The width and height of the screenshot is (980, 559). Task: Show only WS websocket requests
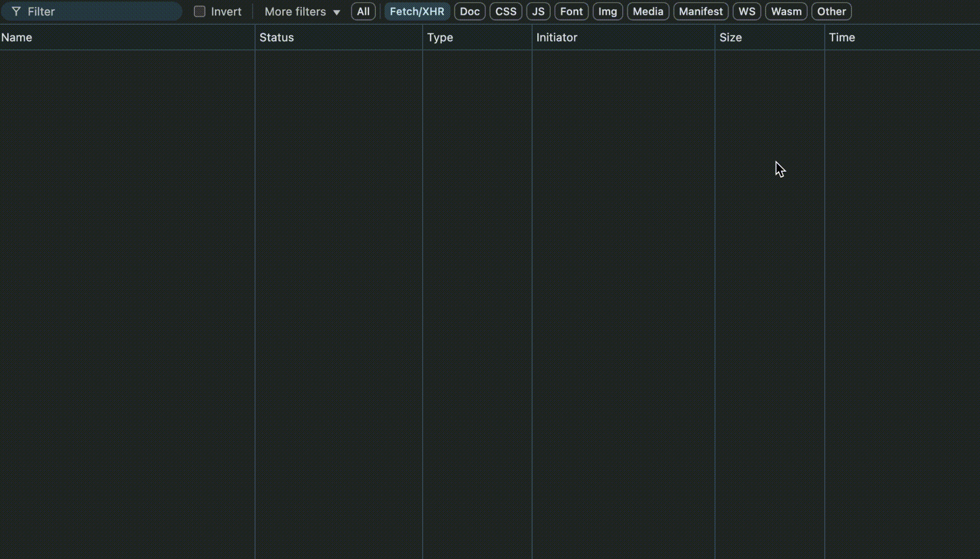tap(747, 11)
